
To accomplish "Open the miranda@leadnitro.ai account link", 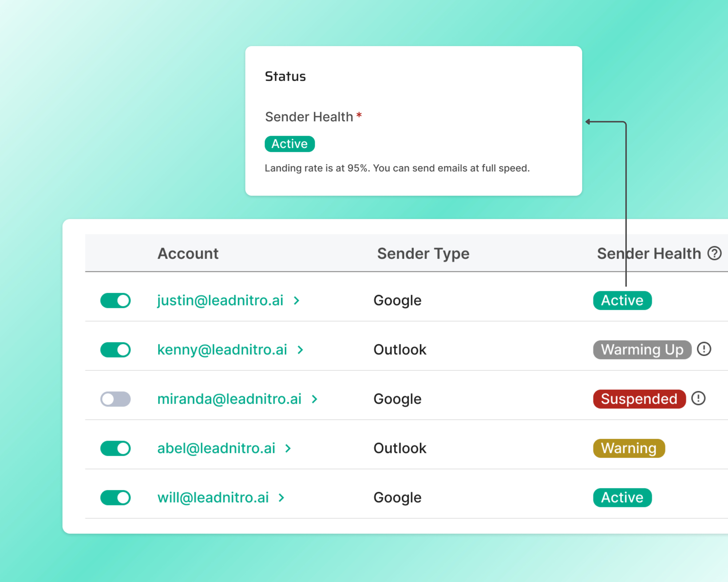I will pyautogui.click(x=229, y=399).
